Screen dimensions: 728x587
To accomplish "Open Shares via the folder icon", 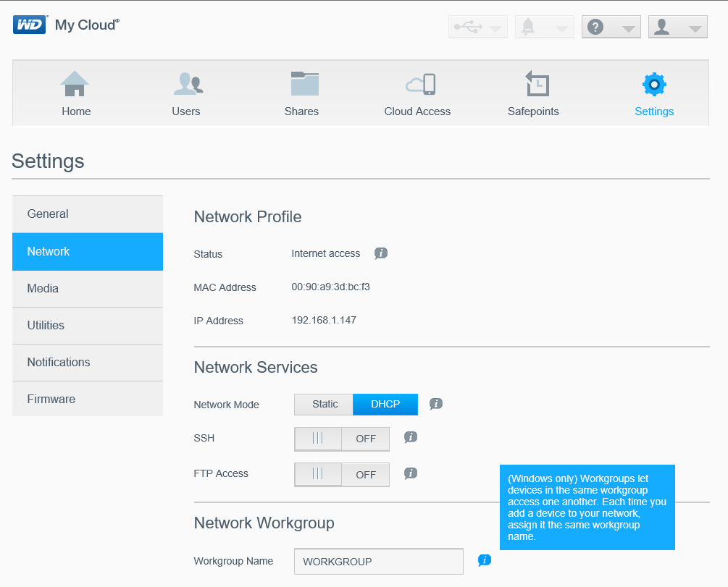I will click(304, 83).
